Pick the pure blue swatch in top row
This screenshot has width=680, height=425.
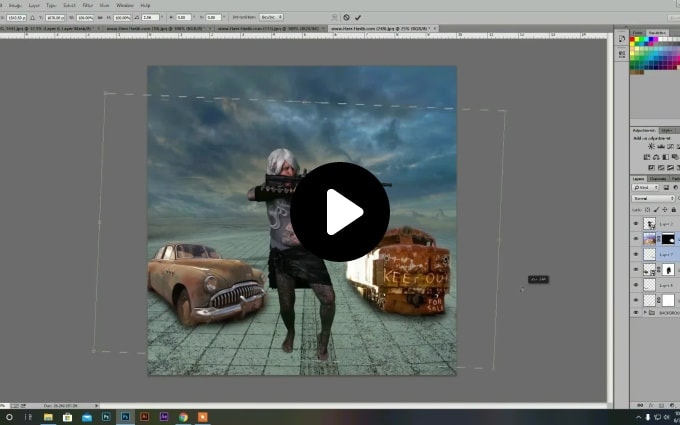point(651,39)
